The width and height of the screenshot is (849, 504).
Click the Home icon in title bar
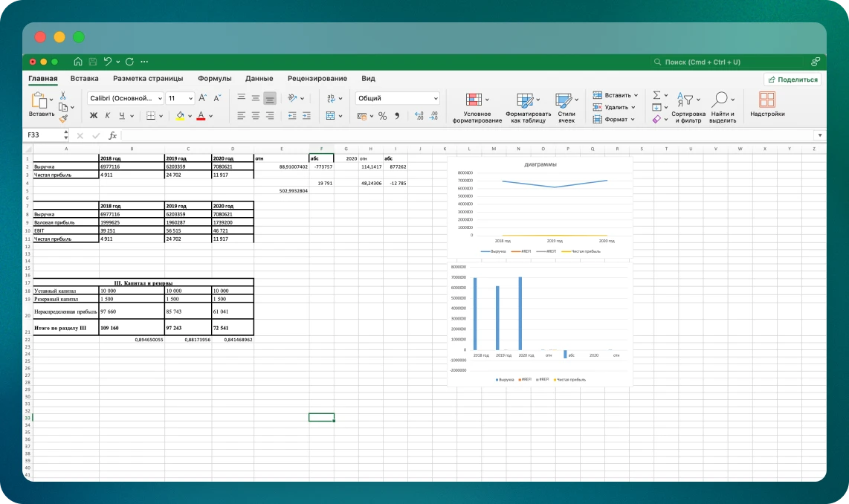[x=77, y=62]
